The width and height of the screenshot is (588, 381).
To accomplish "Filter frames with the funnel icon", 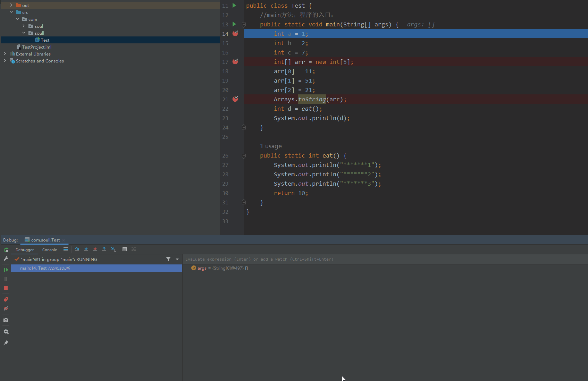I will click(x=168, y=259).
